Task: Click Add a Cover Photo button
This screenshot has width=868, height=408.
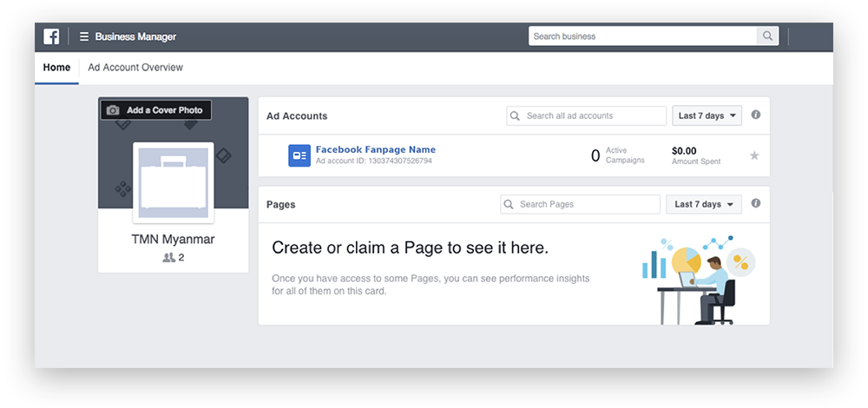Action: (x=156, y=110)
